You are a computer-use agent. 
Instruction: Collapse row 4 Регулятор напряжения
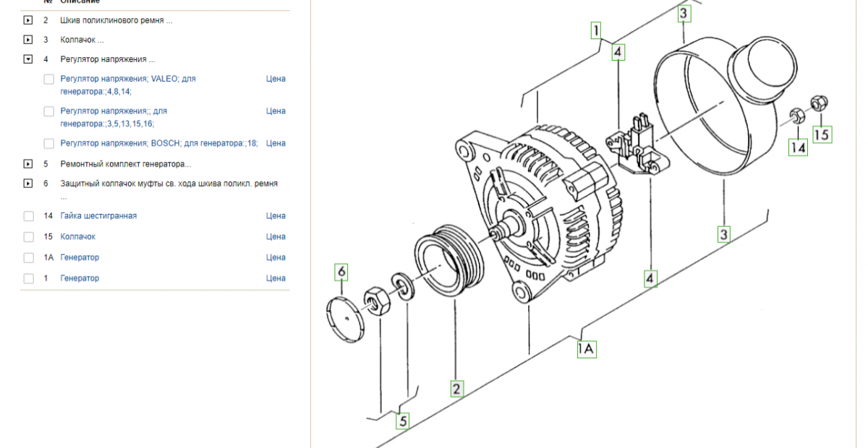click(x=28, y=59)
